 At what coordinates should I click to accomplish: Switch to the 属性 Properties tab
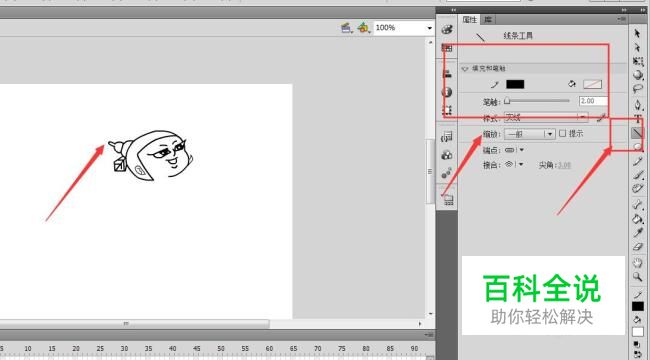[x=470, y=19]
